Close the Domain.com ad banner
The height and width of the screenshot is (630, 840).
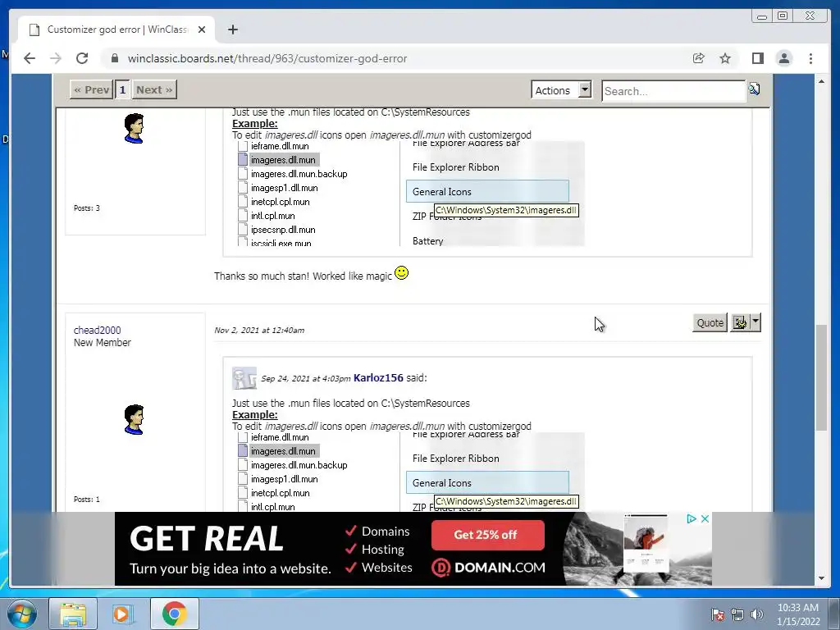tap(705, 518)
